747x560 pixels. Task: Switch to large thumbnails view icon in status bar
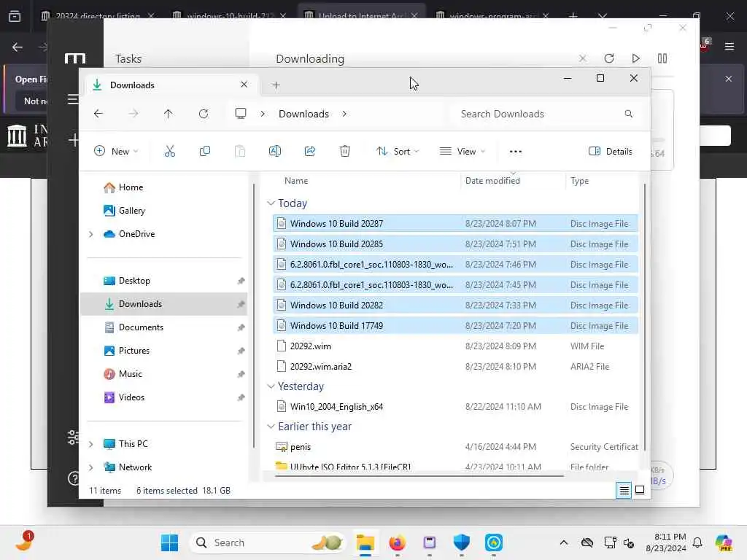click(640, 490)
